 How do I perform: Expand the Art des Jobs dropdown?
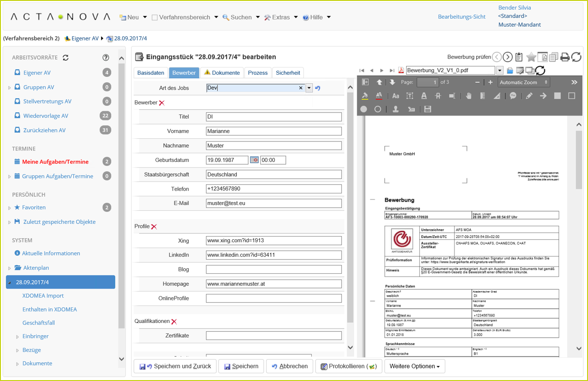tap(309, 88)
